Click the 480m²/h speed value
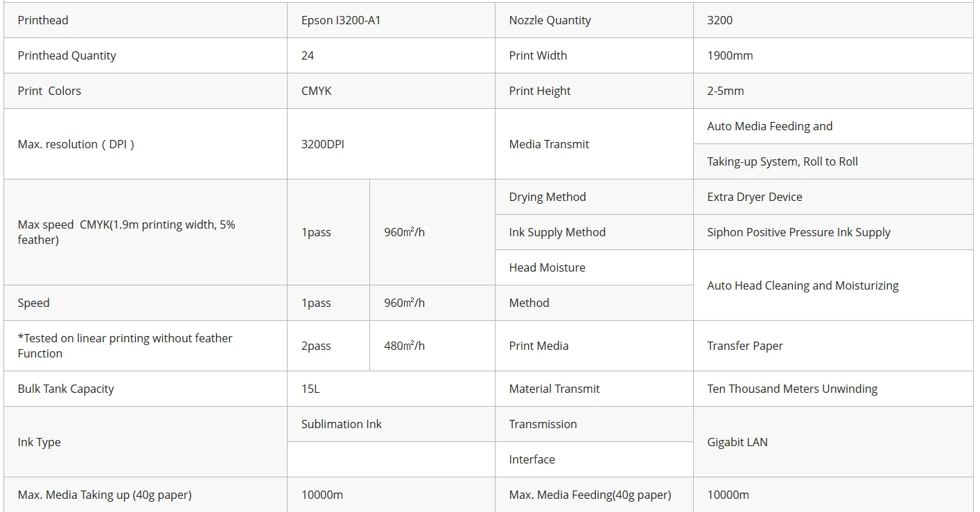The image size is (980, 512). click(x=404, y=346)
